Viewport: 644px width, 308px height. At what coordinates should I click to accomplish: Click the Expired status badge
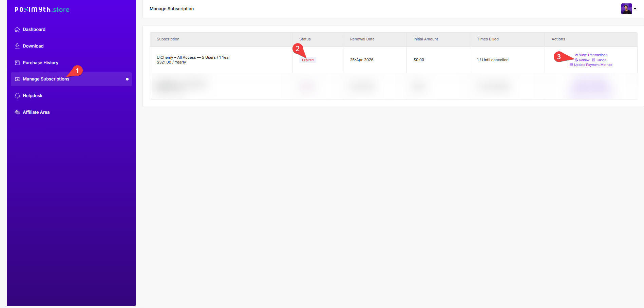pyautogui.click(x=308, y=60)
